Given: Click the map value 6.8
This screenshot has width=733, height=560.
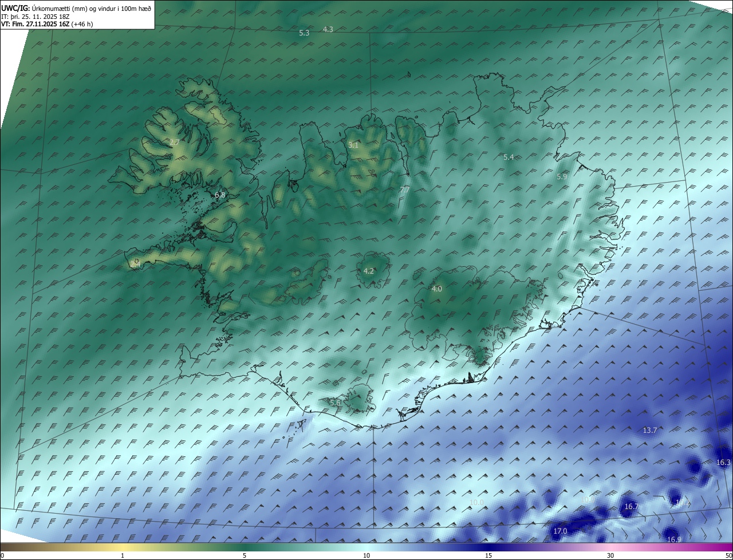Looking at the screenshot, I should [x=220, y=195].
